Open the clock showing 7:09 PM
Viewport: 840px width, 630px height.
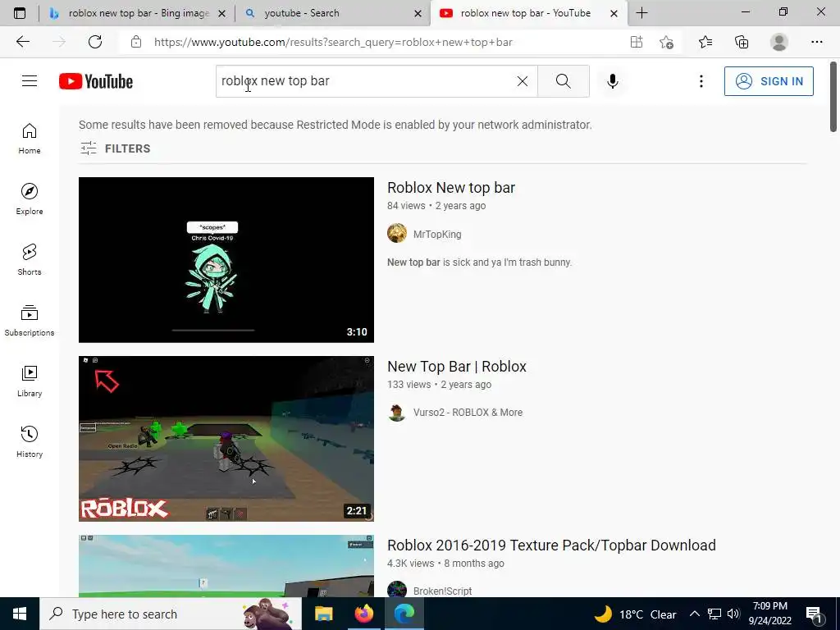click(x=769, y=614)
